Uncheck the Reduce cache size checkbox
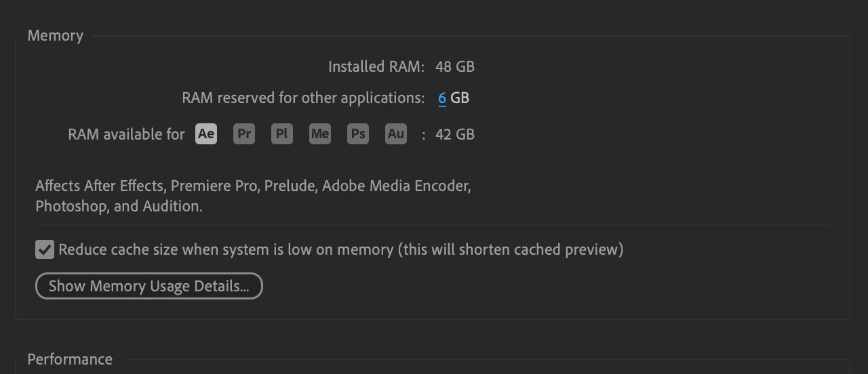 pos(45,249)
